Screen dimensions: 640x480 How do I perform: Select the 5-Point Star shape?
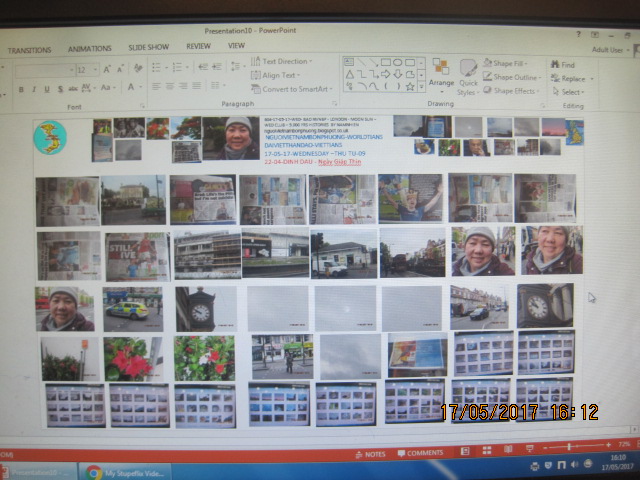click(410, 86)
